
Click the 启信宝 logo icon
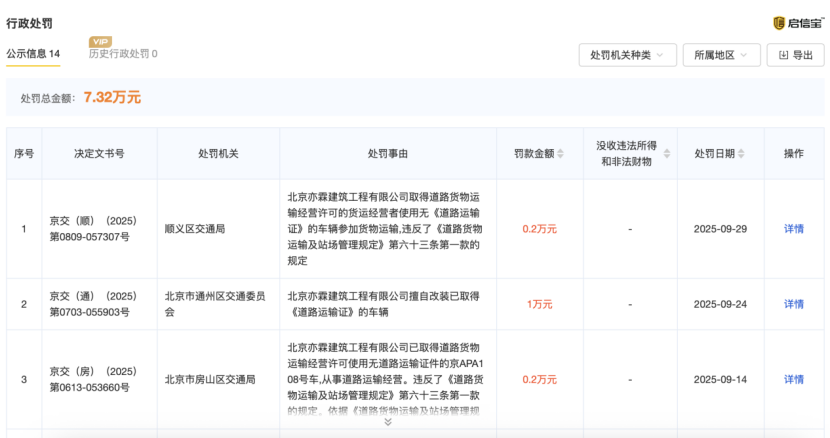(x=779, y=23)
